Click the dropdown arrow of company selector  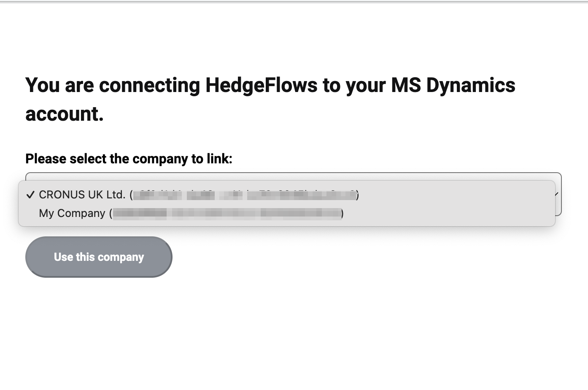pos(556,194)
